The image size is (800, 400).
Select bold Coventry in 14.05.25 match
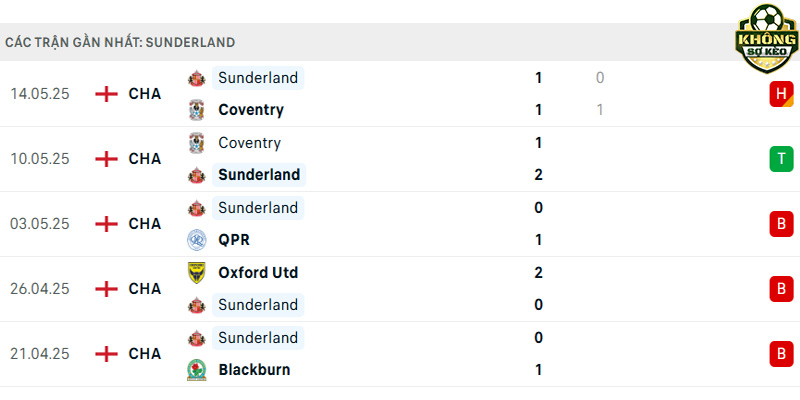click(x=251, y=110)
